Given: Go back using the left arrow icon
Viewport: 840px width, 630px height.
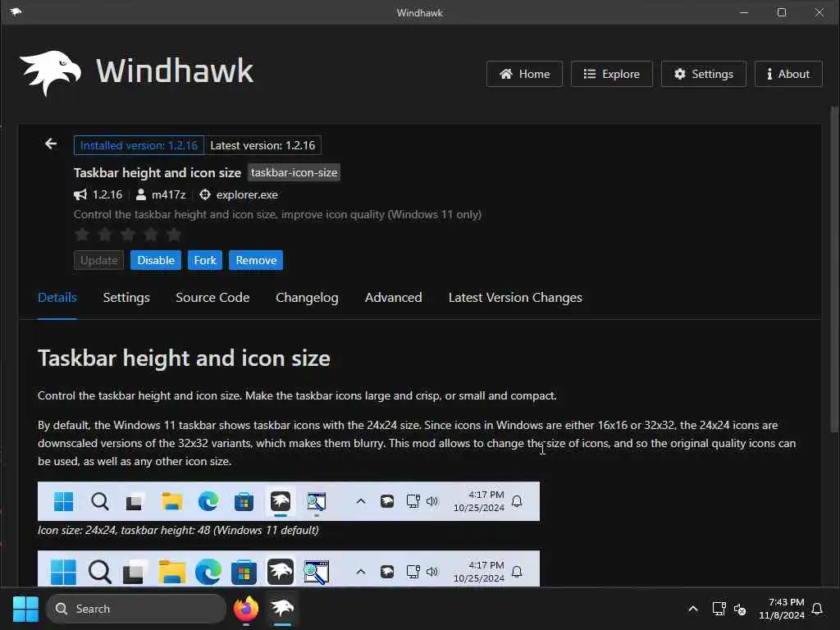Looking at the screenshot, I should pos(51,144).
